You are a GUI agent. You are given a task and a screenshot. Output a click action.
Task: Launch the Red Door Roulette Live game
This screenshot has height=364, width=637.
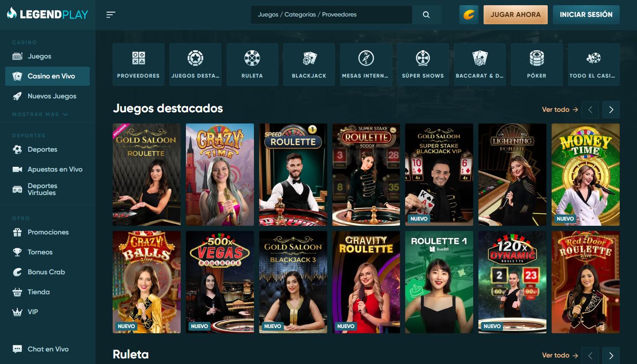(585, 282)
